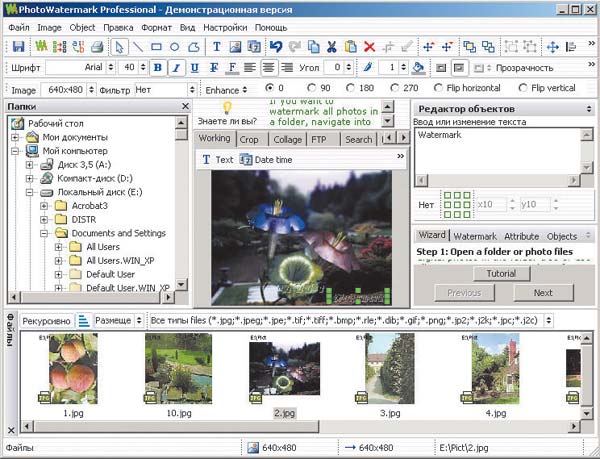600x459 pixels.
Task: Open the font size 40 dropdown
Action: coord(143,68)
